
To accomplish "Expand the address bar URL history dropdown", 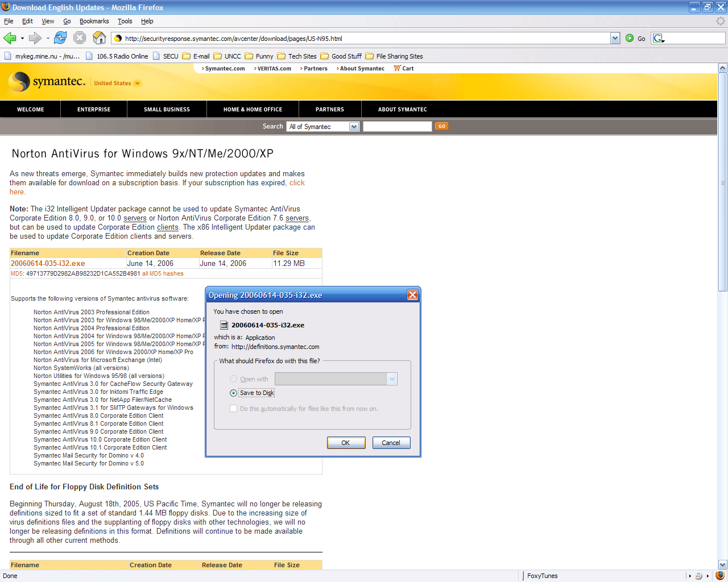I will [x=615, y=38].
